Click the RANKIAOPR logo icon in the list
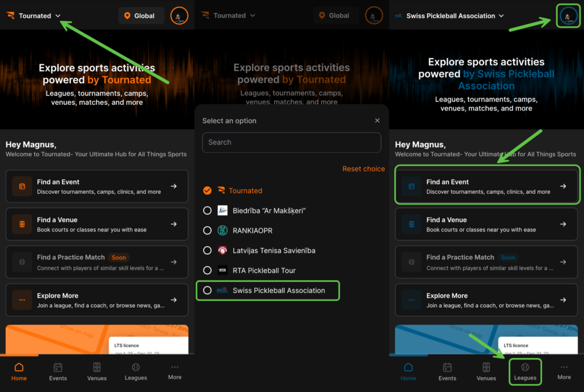 point(222,231)
